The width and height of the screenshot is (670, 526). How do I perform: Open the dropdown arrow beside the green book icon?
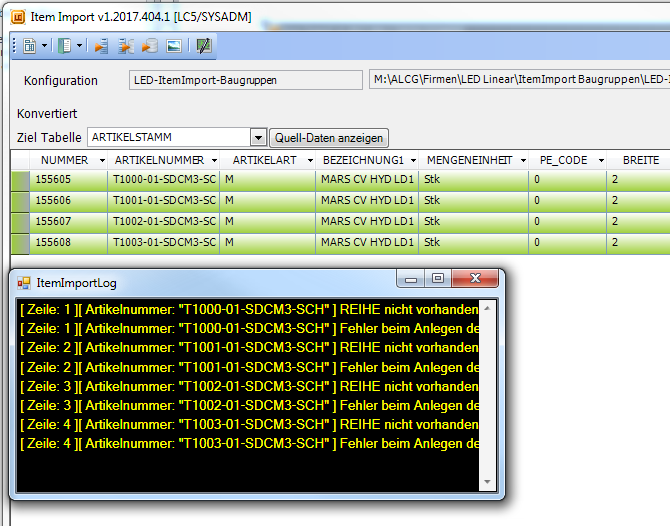(78, 45)
